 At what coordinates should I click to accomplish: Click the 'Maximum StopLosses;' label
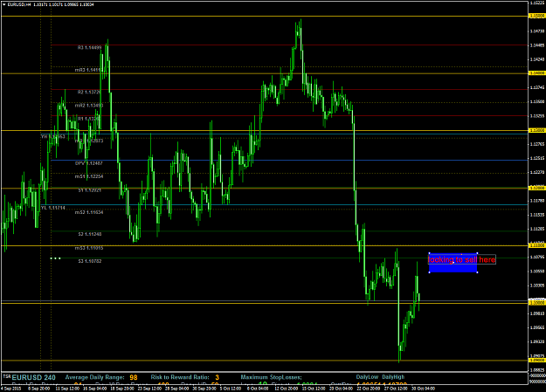272,377
